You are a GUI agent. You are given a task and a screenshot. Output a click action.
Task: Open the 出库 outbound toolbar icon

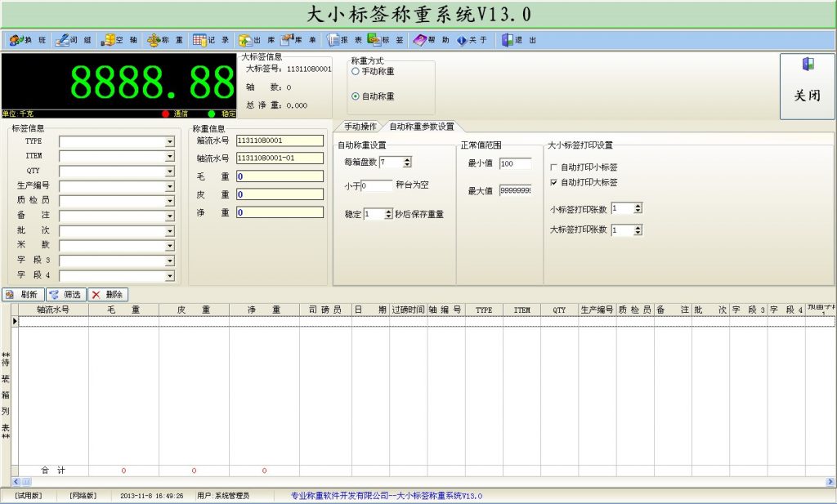[x=257, y=40]
